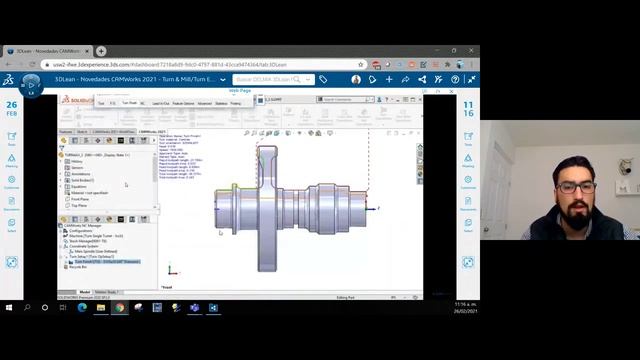Switch to the Tool dialog tab
The width and height of the screenshot is (640, 360).
[x=101, y=104]
